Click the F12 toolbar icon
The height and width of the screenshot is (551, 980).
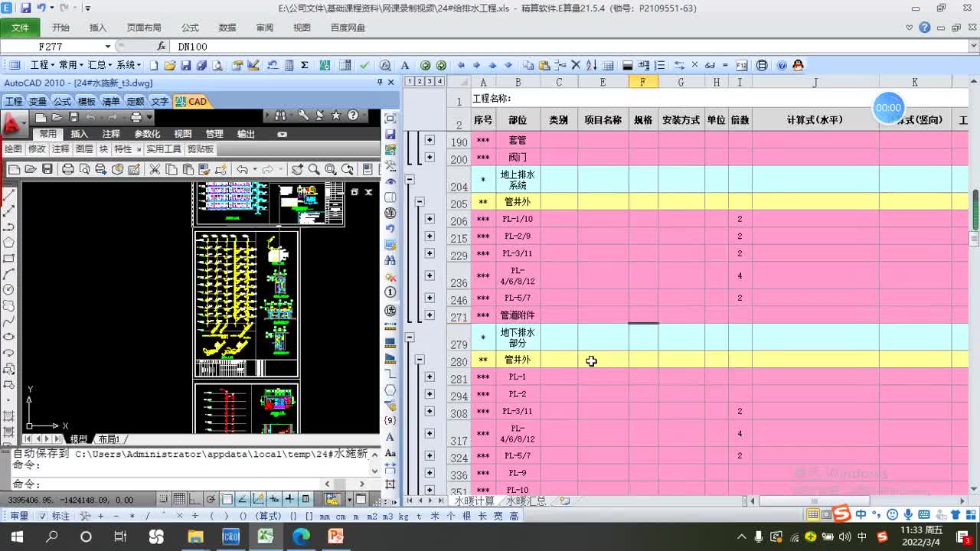coord(741,65)
